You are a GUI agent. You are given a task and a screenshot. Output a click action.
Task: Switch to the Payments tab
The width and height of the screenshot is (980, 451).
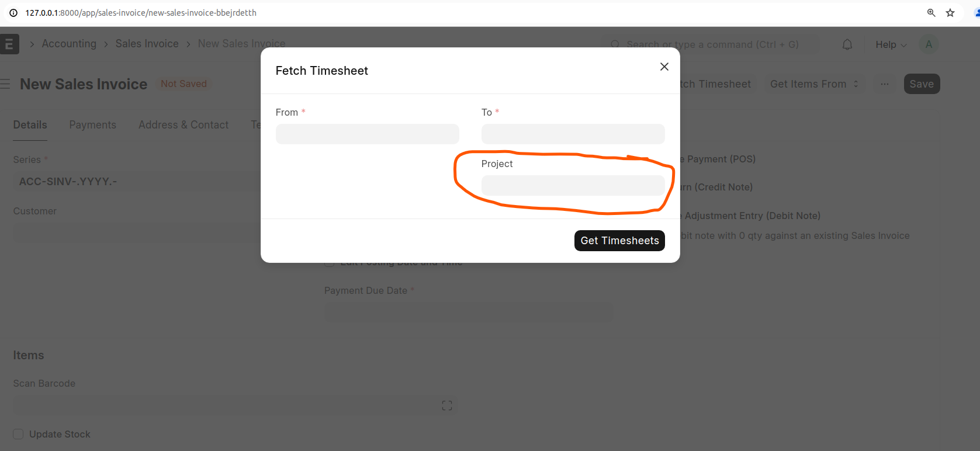coord(92,124)
